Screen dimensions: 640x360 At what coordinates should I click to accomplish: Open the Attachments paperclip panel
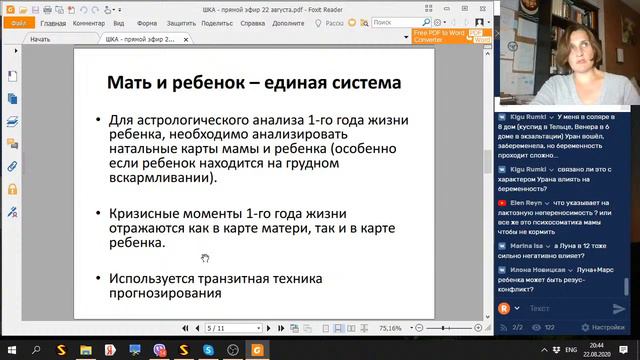click(x=12, y=167)
